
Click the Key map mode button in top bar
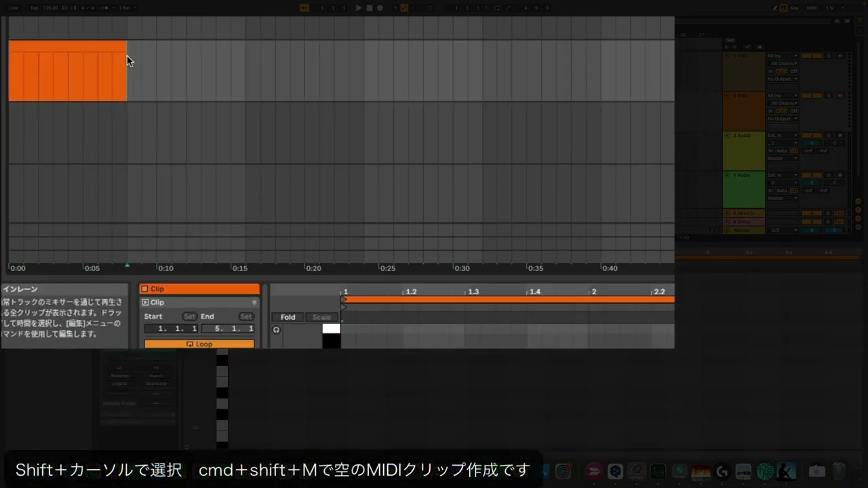[x=793, y=8]
